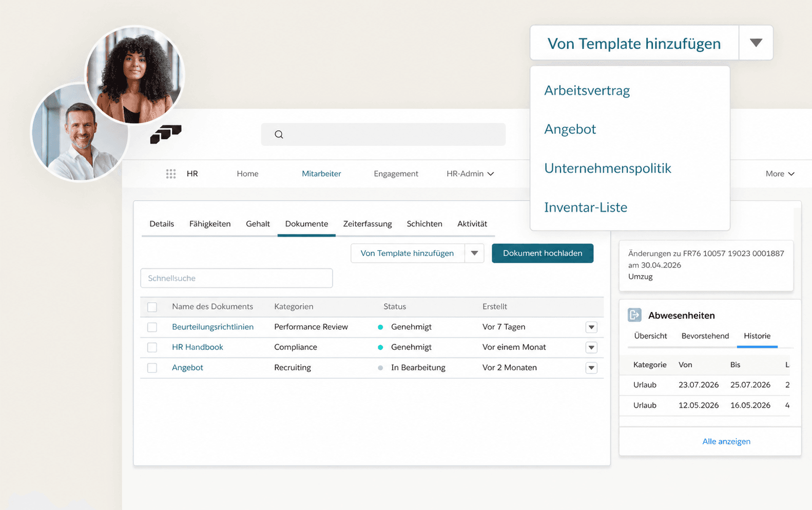Focus the global search bar

click(x=383, y=134)
